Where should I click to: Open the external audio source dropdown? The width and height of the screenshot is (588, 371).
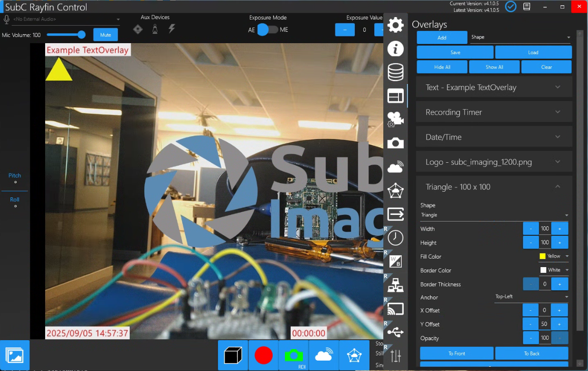pos(66,19)
